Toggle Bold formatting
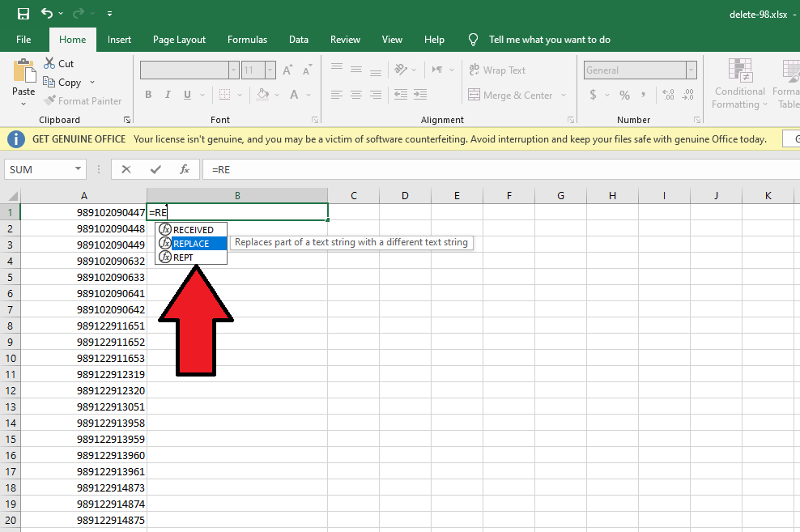This screenshot has width=800, height=532. [148, 95]
